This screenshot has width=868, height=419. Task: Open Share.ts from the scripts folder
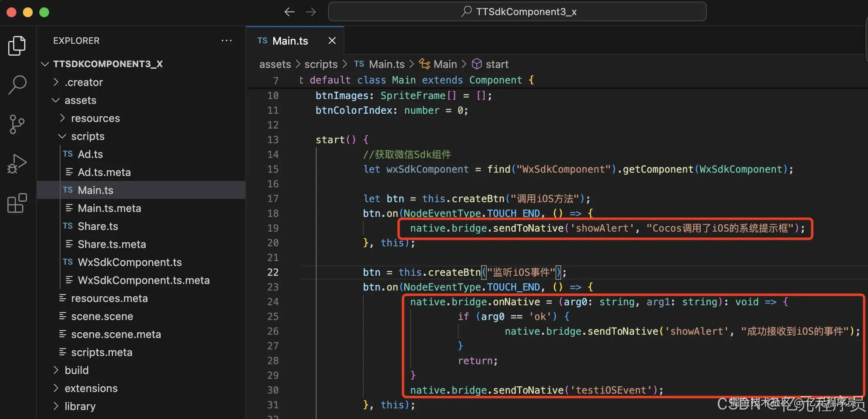pyautogui.click(x=141, y=226)
